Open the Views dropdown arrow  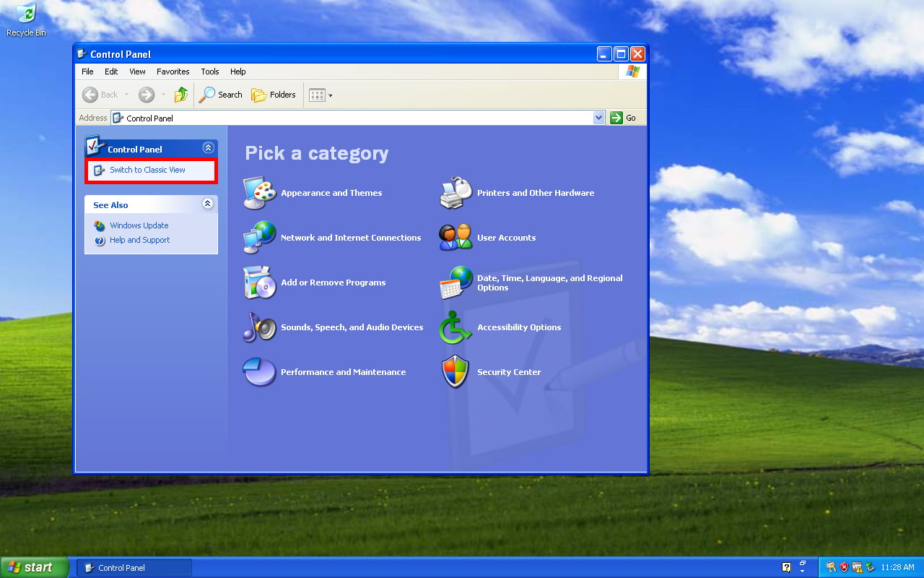point(331,95)
